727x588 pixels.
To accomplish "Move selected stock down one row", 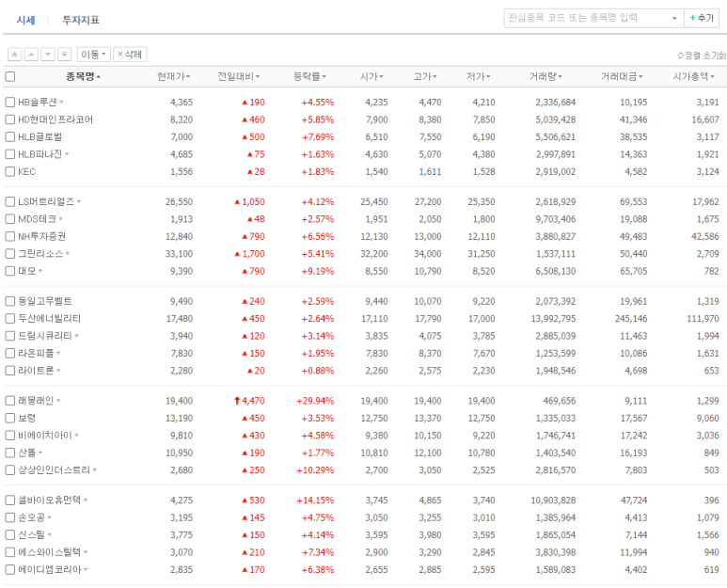I will [48, 55].
